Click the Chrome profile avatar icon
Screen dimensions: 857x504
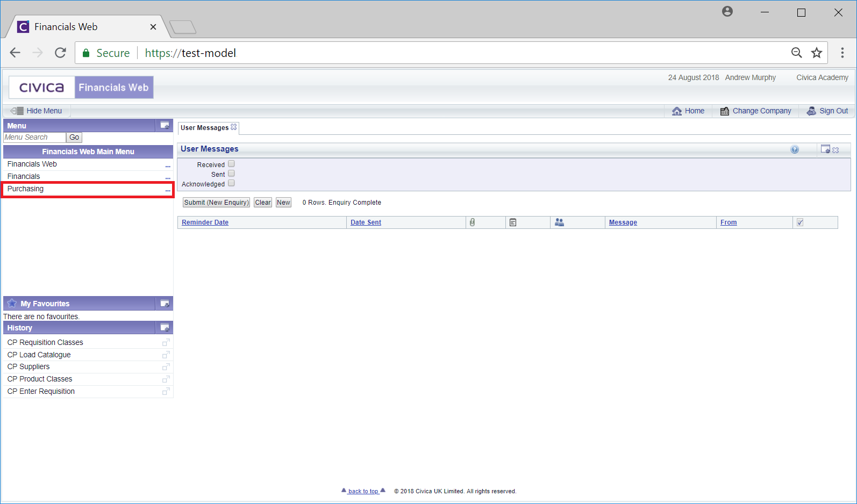coord(727,11)
